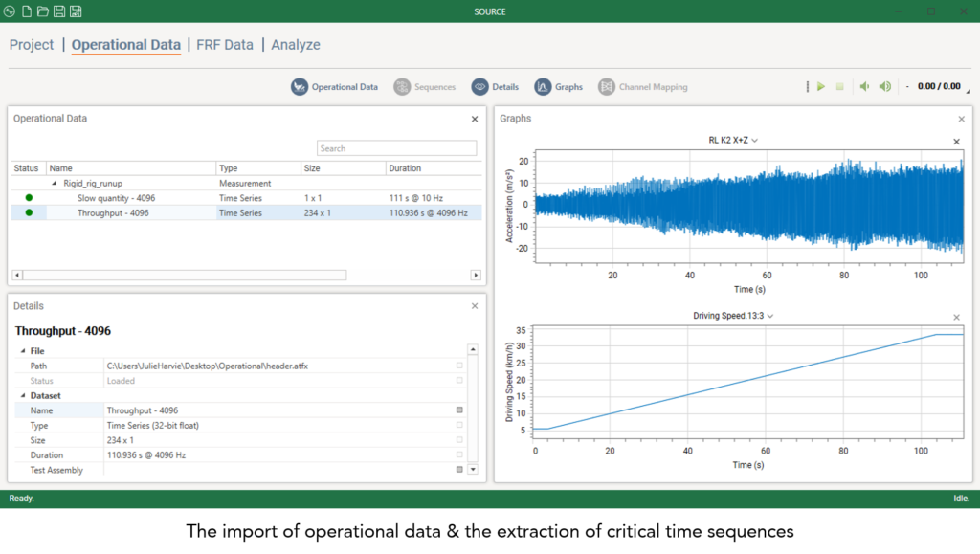Show the Details panel via eye icon
The width and height of the screenshot is (980, 554).
point(479,87)
